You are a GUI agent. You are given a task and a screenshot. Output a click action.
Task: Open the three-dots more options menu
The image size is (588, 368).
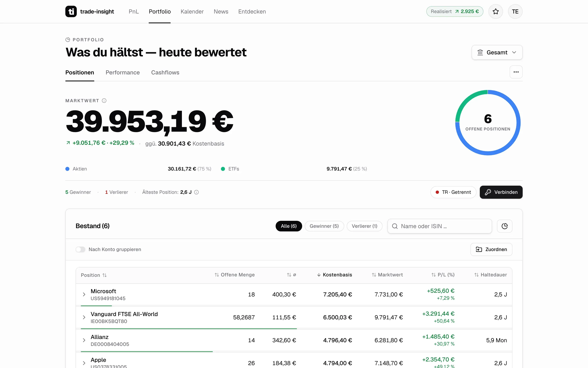coord(516,72)
